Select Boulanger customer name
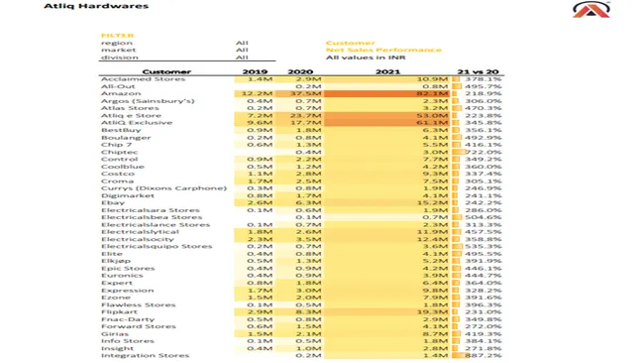Image resolution: width=644 pixels, height=363 pixels. tap(126, 137)
